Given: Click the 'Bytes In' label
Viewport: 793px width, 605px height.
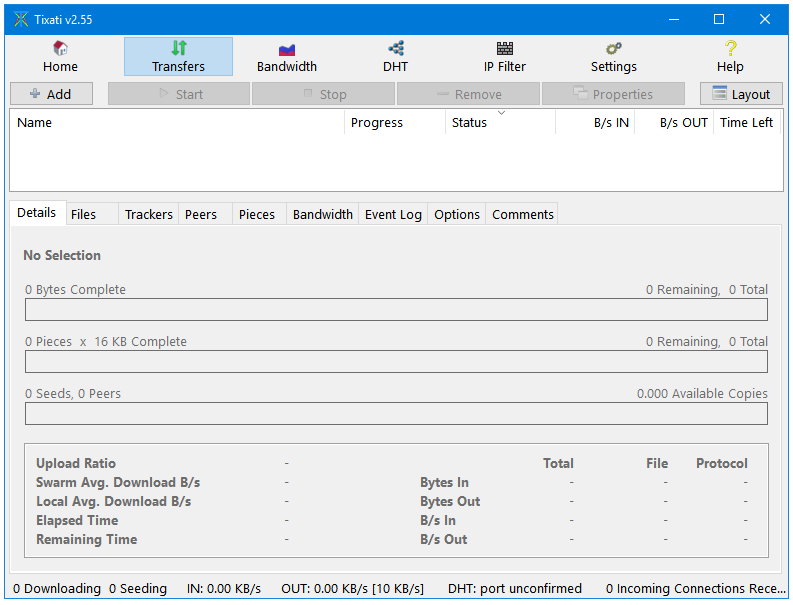Looking at the screenshot, I should click(444, 483).
